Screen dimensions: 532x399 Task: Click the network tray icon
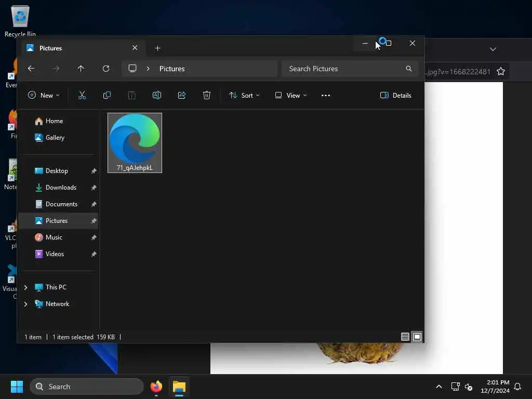[455, 387]
